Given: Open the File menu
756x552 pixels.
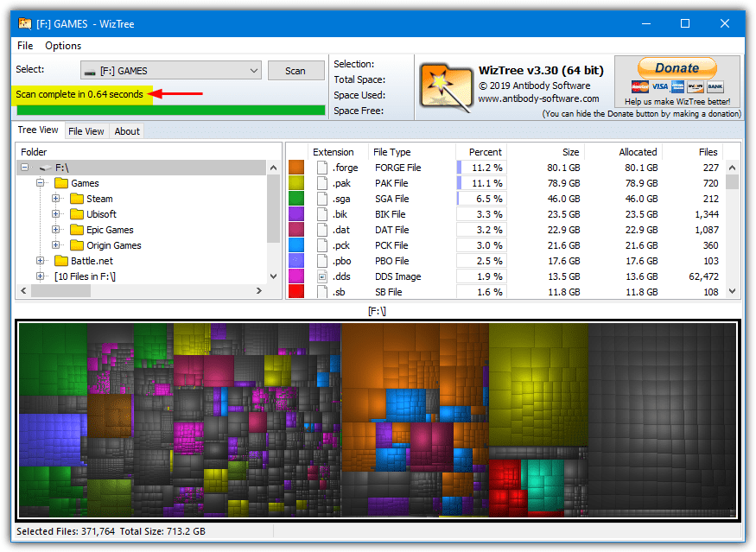Looking at the screenshot, I should (x=25, y=46).
